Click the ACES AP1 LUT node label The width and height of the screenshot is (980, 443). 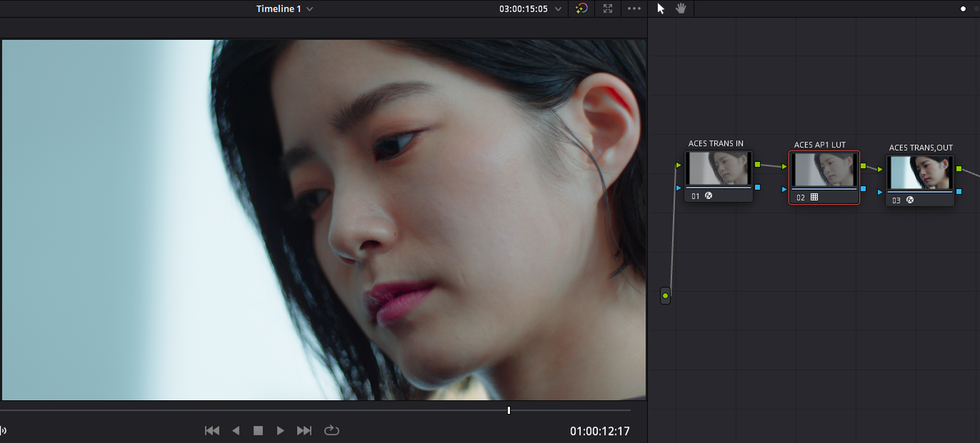820,145
